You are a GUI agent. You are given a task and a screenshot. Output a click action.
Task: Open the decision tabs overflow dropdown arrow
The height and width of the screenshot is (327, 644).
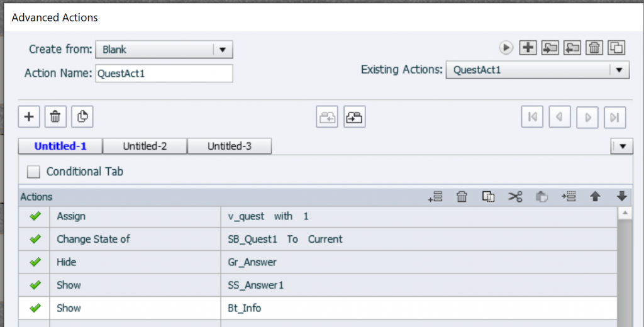(x=622, y=146)
